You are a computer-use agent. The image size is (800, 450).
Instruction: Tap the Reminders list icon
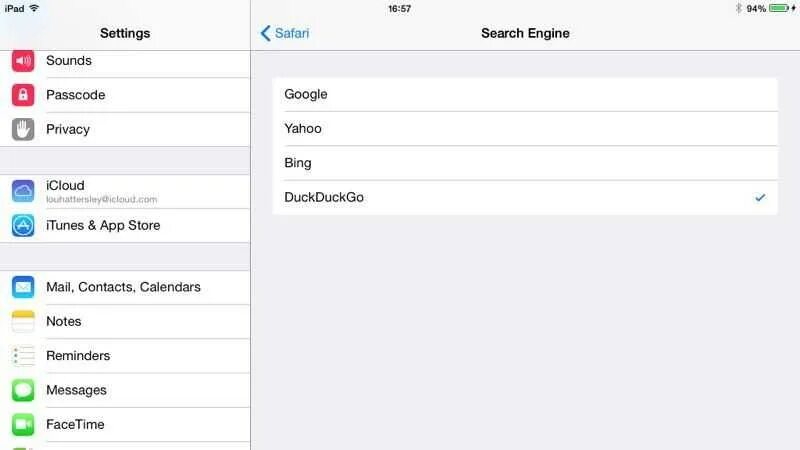[23, 356]
